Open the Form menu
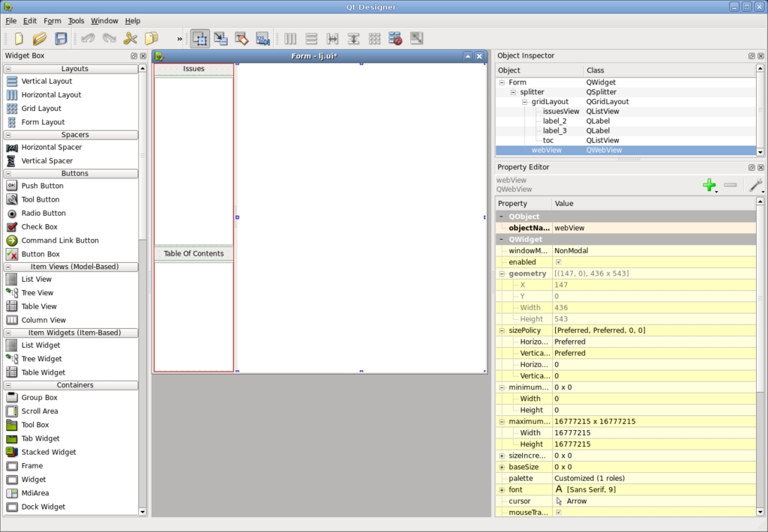768x532 pixels. click(x=52, y=21)
